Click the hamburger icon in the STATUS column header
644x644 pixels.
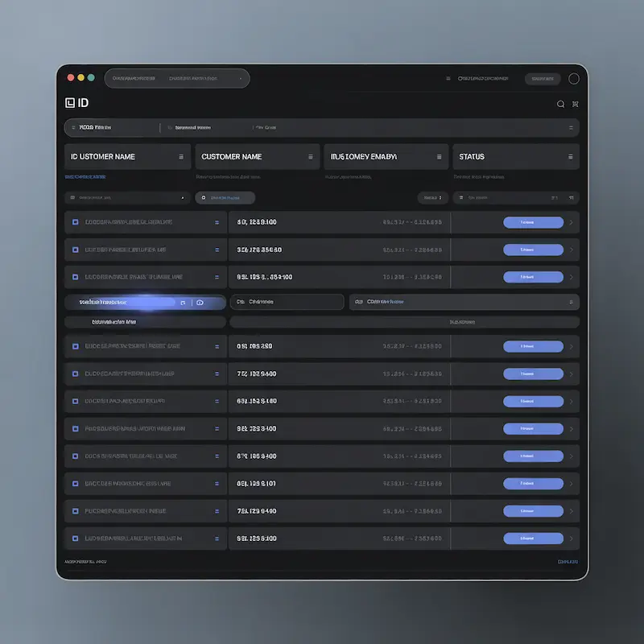570,156
